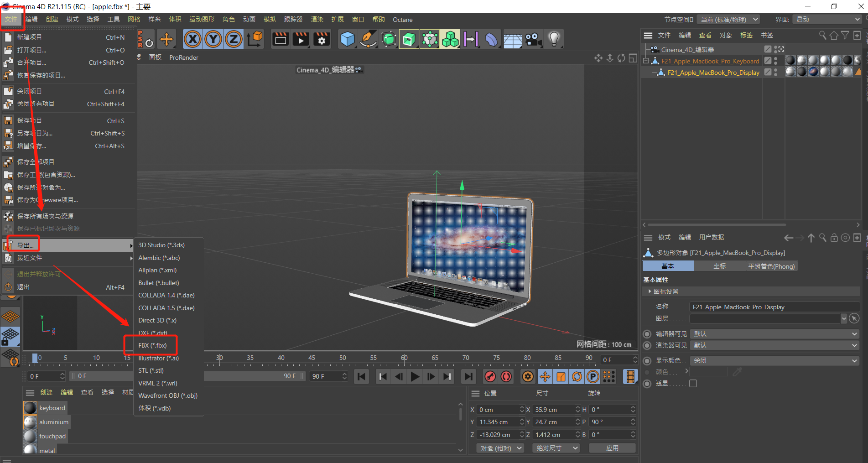Enable the 透显 checkbox in basic properties
The height and width of the screenshot is (463, 868).
click(x=693, y=383)
